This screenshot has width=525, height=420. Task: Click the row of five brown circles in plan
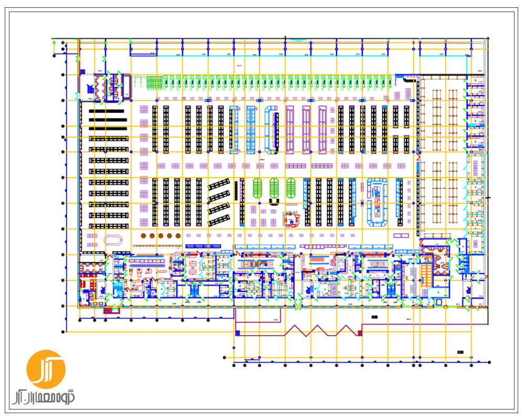point(161,236)
